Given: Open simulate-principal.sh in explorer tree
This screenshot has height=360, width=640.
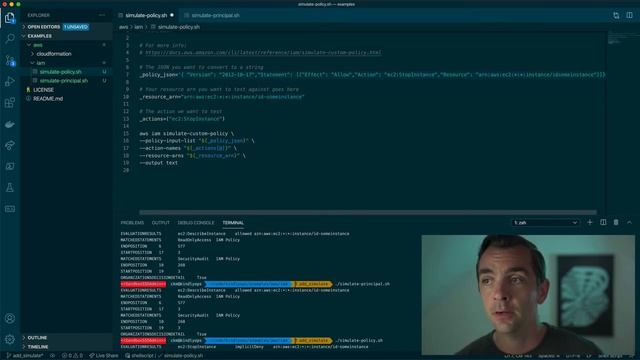Looking at the screenshot, I should click(64, 80).
